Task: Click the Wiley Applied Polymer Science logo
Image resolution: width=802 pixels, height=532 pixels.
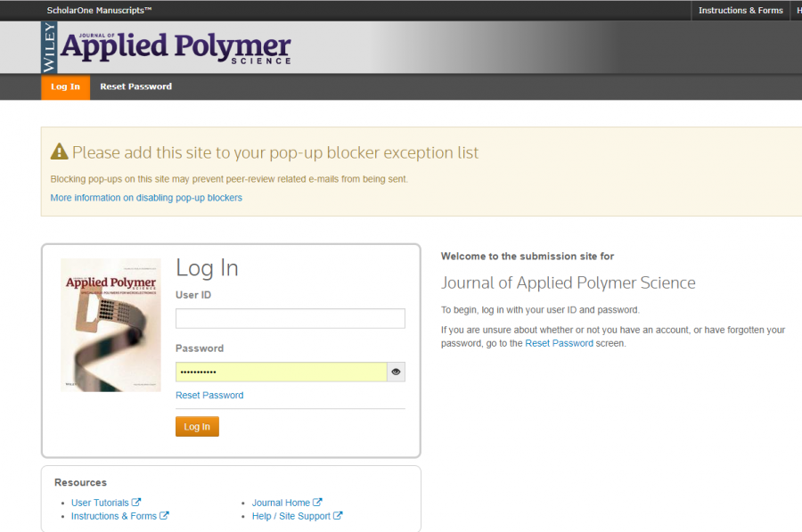Action: tap(167, 48)
